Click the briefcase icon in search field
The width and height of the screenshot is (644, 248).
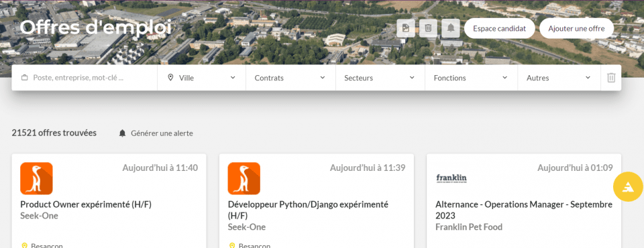coord(25,78)
